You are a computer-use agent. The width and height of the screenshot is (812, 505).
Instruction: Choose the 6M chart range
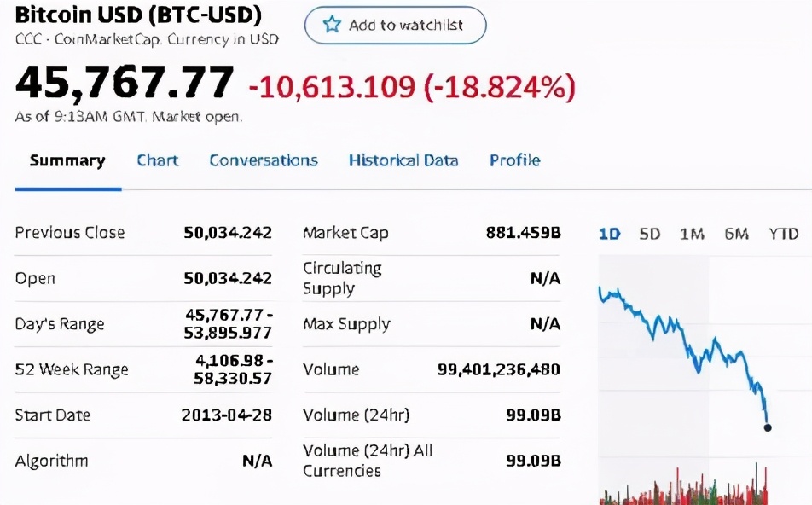[736, 234]
